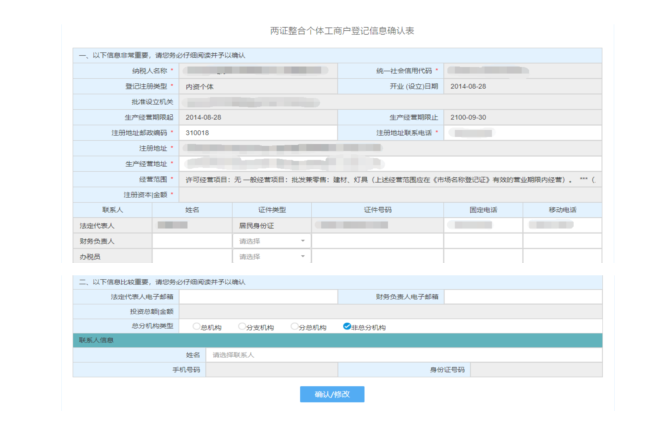Click the 财务负责人 固定电话 field

(484, 241)
